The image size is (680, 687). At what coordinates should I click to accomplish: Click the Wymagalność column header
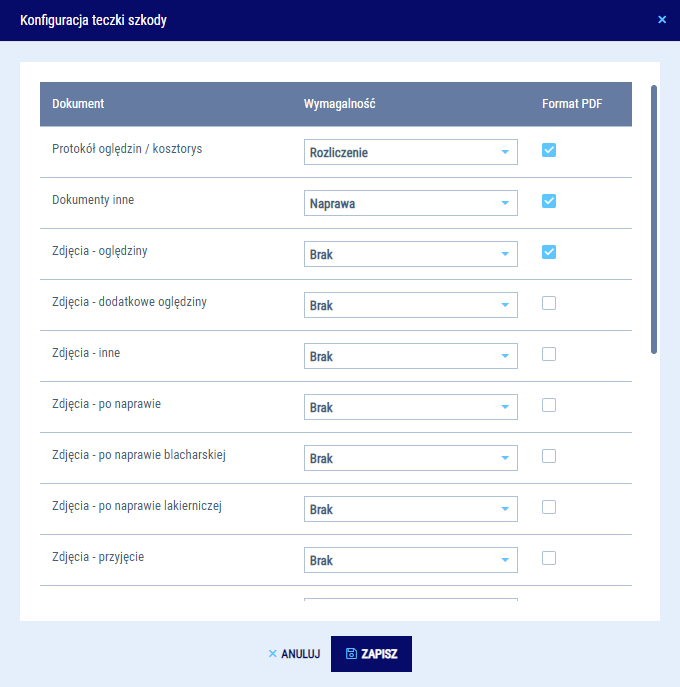pos(339,104)
